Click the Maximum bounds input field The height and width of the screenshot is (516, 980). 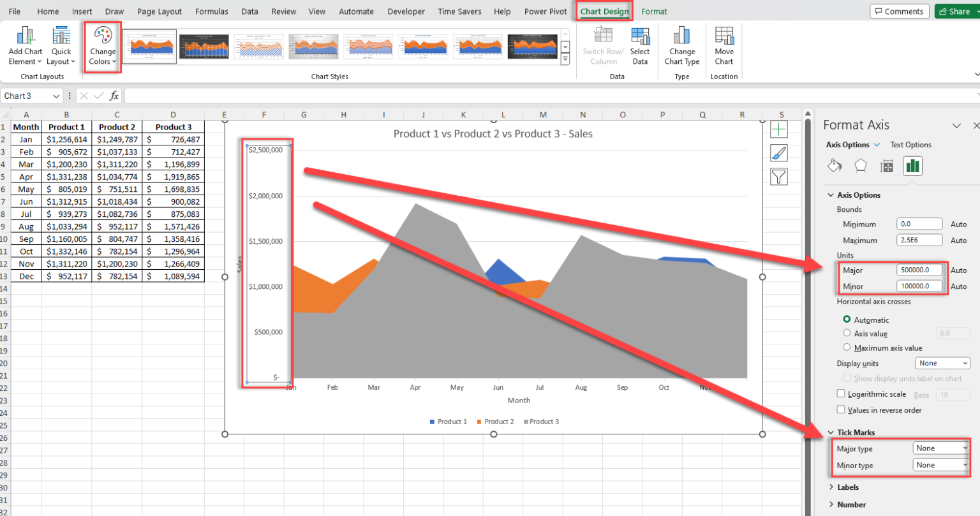pyautogui.click(x=919, y=240)
